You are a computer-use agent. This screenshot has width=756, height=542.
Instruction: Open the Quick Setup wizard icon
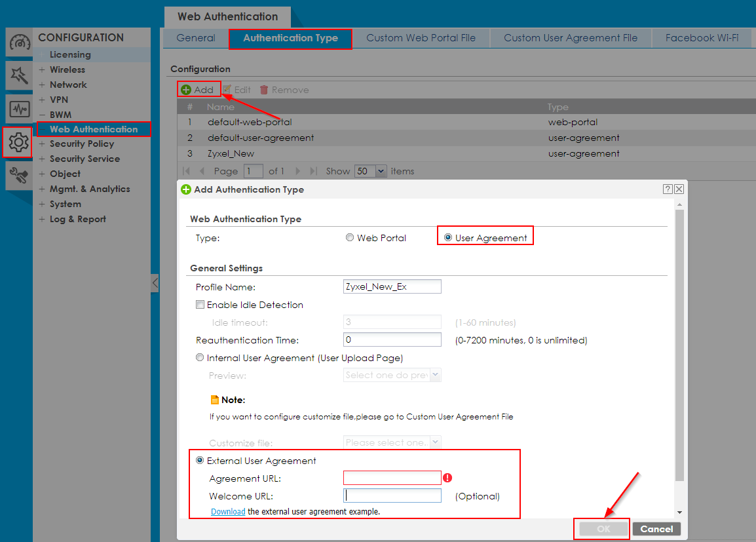tap(19, 76)
